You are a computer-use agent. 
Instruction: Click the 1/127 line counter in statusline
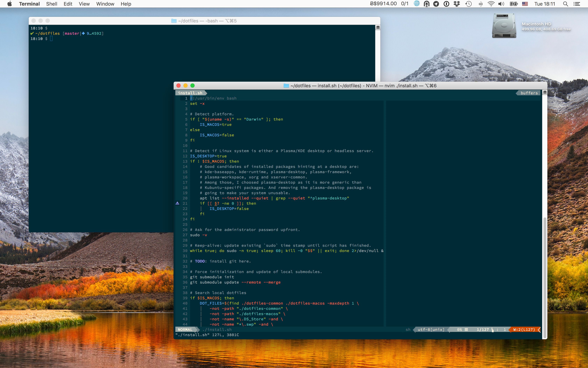pyautogui.click(x=482, y=330)
